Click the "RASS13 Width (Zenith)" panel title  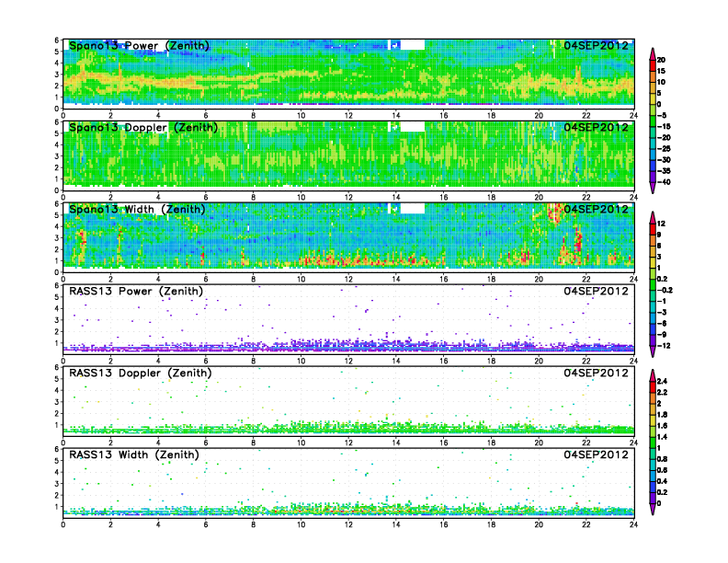pos(134,454)
